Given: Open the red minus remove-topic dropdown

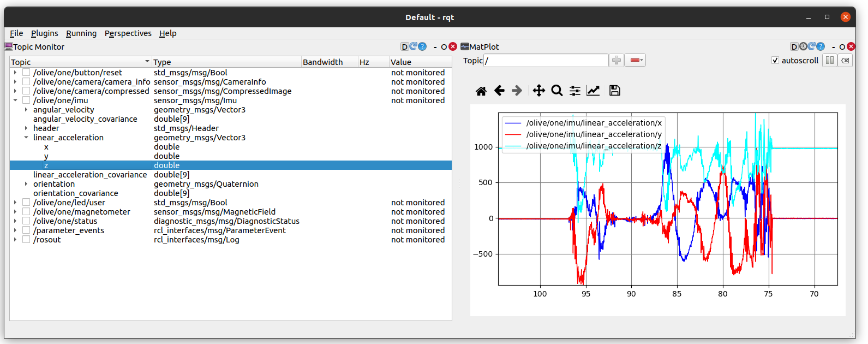Looking at the screenshot, I should pyautogui.click(x=635, y=61).
